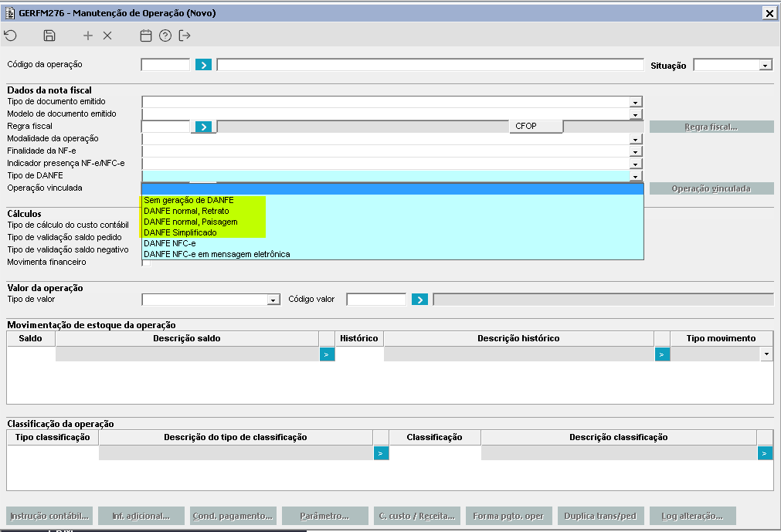
Task: Open Finalidade da NF-e dropdown
Action: pyautogui.click(x=635, y=152)
